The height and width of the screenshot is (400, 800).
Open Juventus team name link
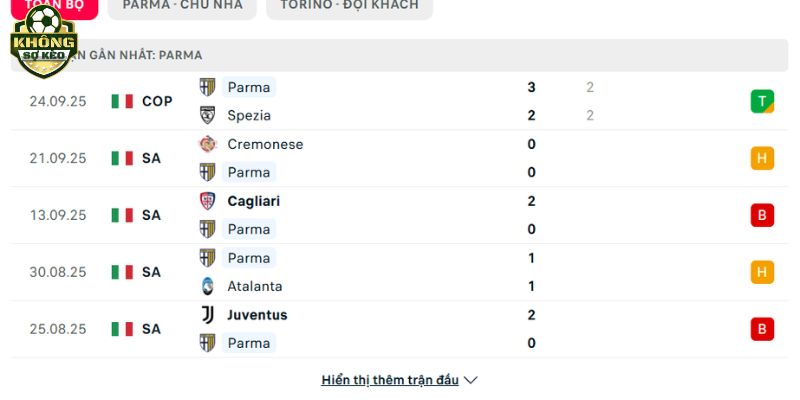257,315
